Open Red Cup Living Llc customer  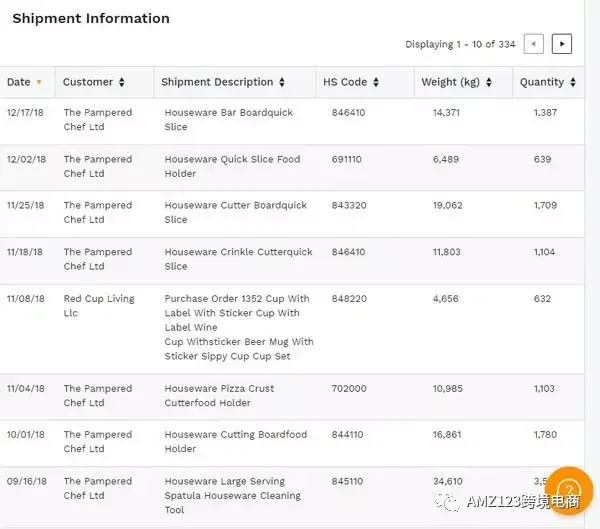pyautogui.click(x=99, y=305)
